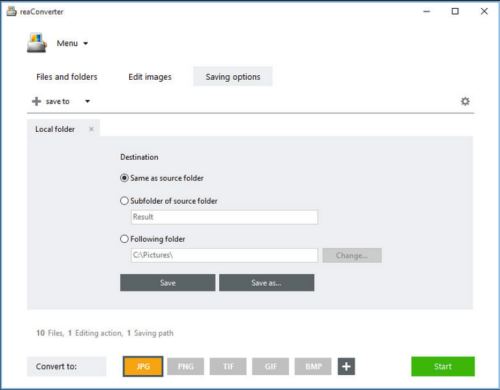Click the Save as... button

click(266, 283)
